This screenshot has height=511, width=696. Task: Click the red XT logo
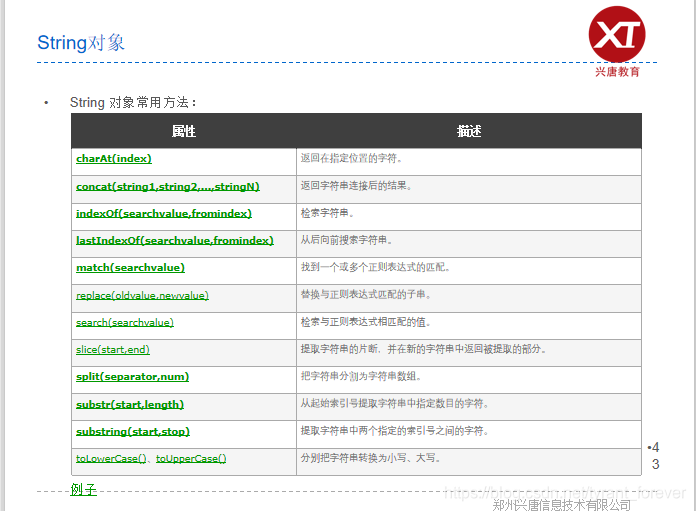[617, 34]
